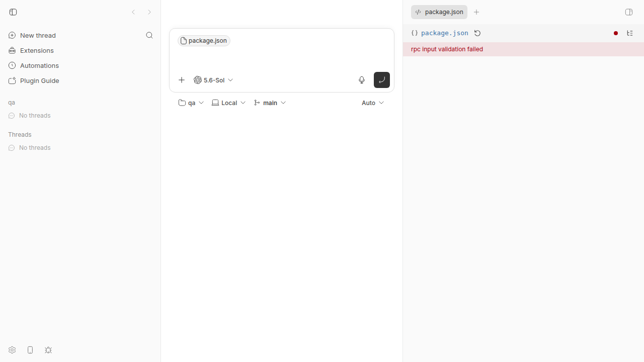
Task: Click the qa section heading
Action: [12, 103]
